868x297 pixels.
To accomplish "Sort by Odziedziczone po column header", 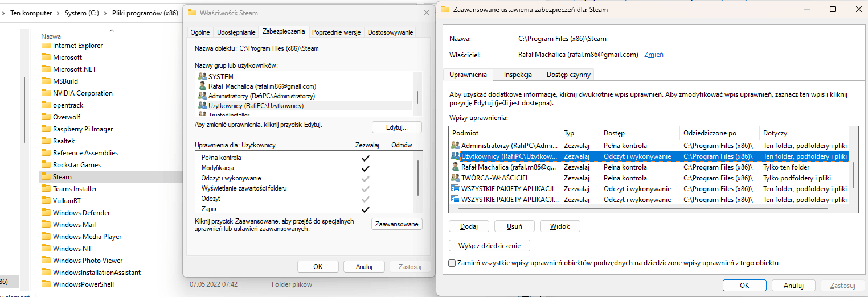I will (720, 133).
